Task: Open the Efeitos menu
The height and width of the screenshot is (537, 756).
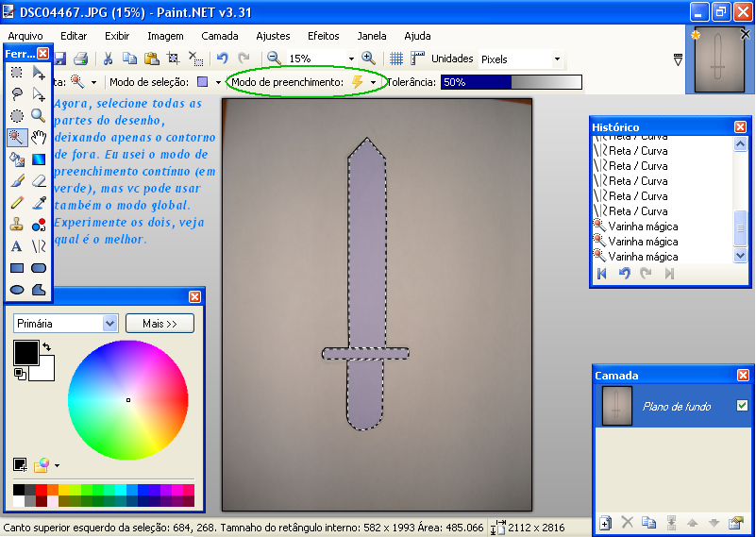Action: [x=323, y=36]
